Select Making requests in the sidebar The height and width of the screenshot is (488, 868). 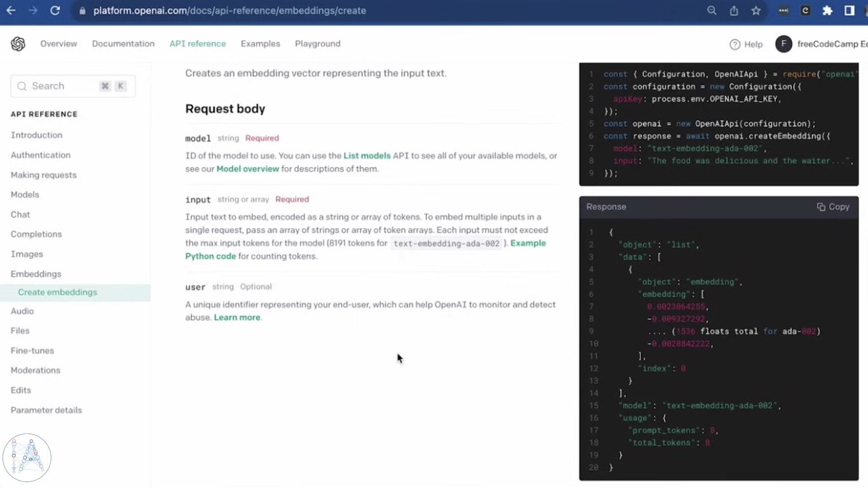[x=44, y=175]
